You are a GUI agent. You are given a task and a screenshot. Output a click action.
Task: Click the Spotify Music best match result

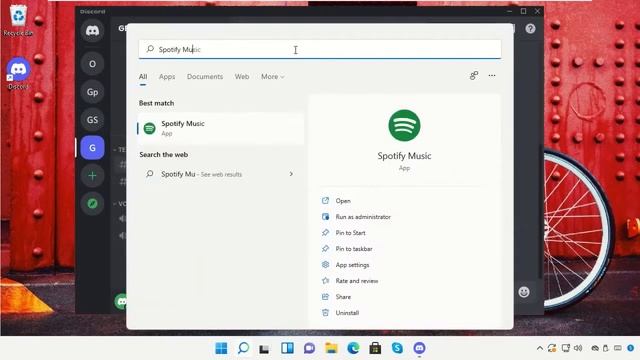(220, 129)
